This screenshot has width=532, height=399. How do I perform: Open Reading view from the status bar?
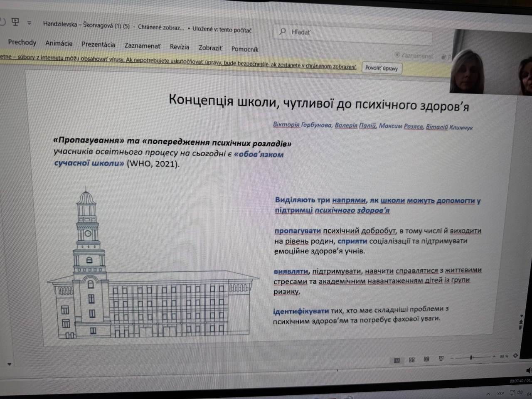426,360
